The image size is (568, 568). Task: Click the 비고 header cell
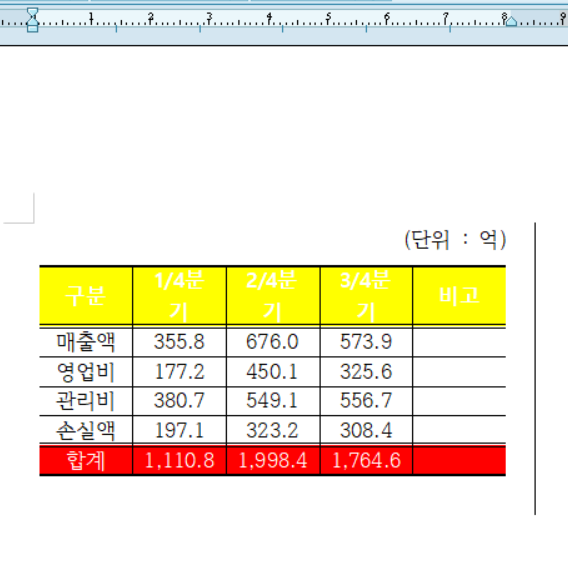pos(459,296)
